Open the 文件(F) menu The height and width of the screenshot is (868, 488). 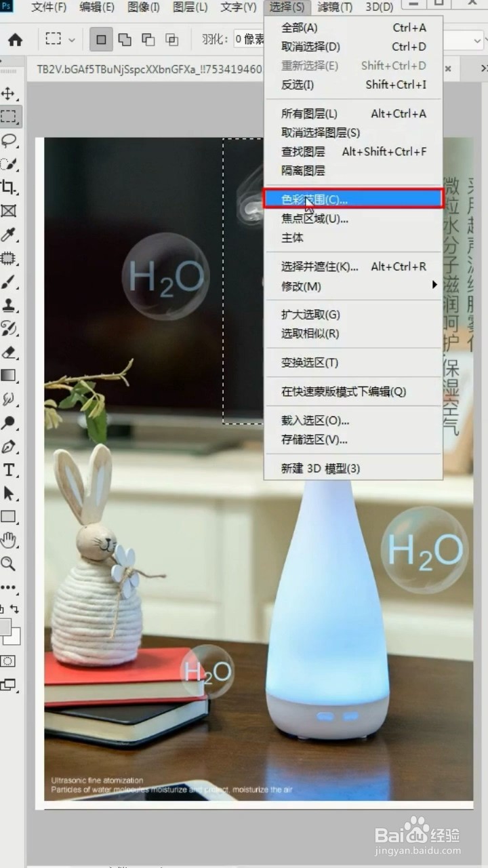click(x=49, y=7)
